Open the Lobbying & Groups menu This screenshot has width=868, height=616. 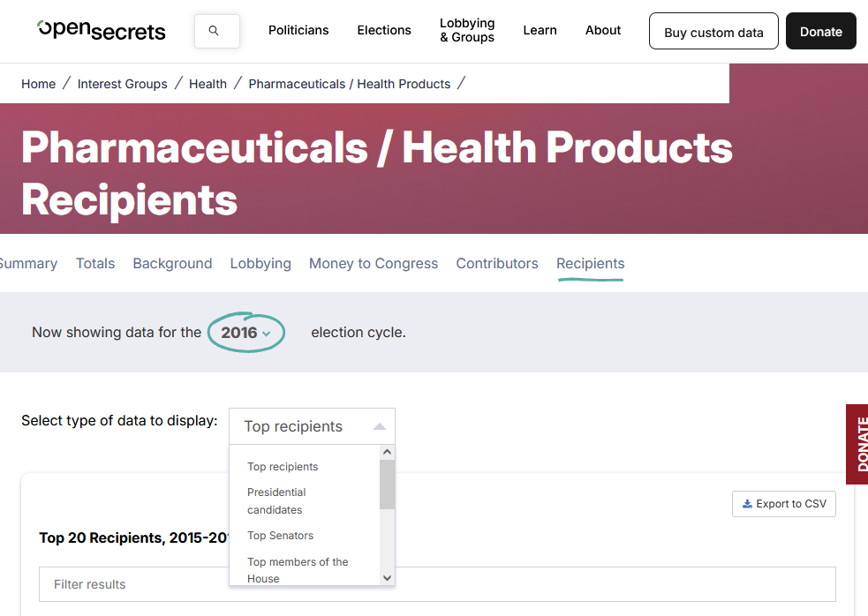click(467, 30)
